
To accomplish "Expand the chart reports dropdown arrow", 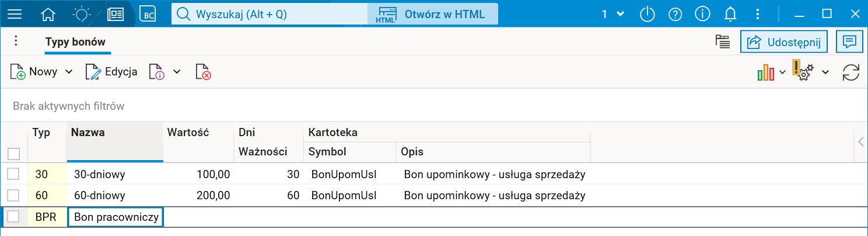I will coord(782,72).
